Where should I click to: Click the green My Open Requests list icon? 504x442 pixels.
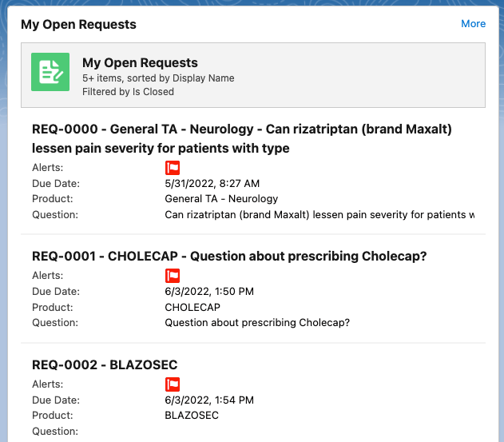50,72
